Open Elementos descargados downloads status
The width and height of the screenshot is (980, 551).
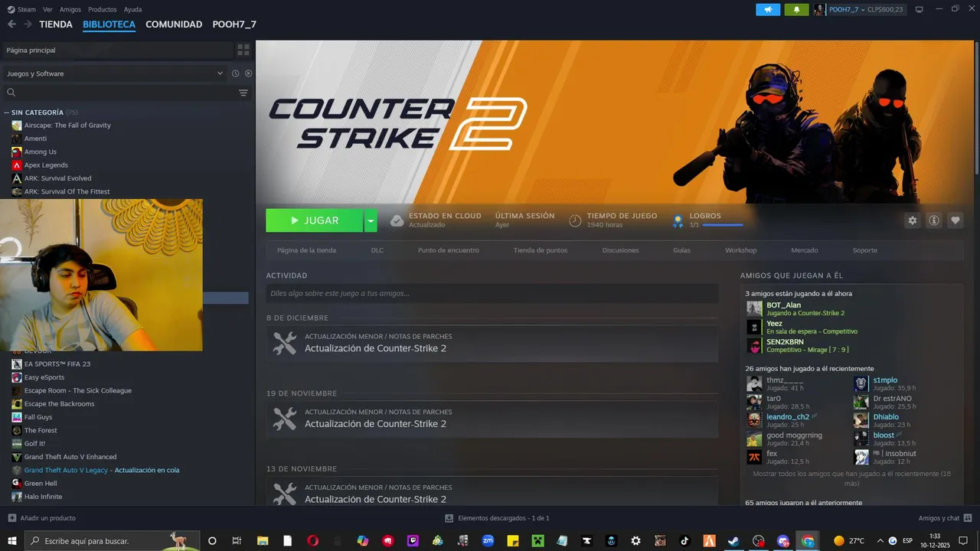coord(498,518)
